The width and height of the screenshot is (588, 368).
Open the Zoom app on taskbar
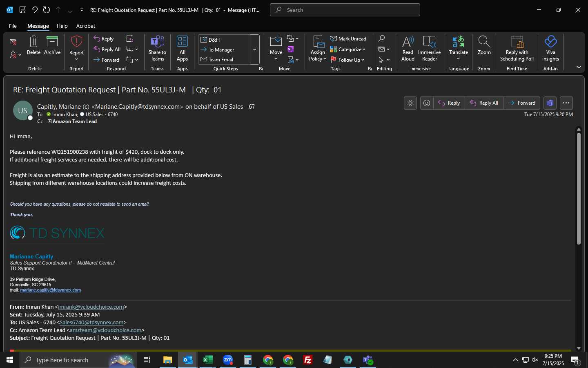pos(228,360)
